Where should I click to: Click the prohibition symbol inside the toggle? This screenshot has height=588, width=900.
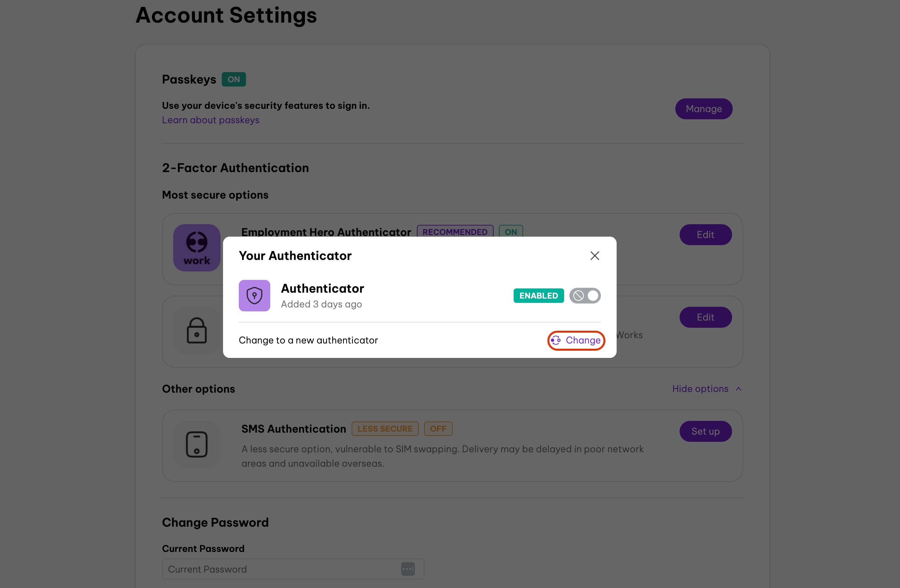tap(578, 296)
